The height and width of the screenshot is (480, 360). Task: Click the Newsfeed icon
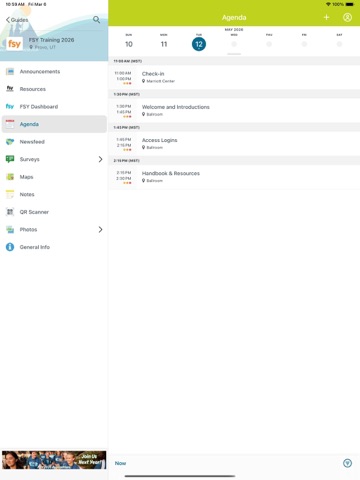tap(10, 142)
